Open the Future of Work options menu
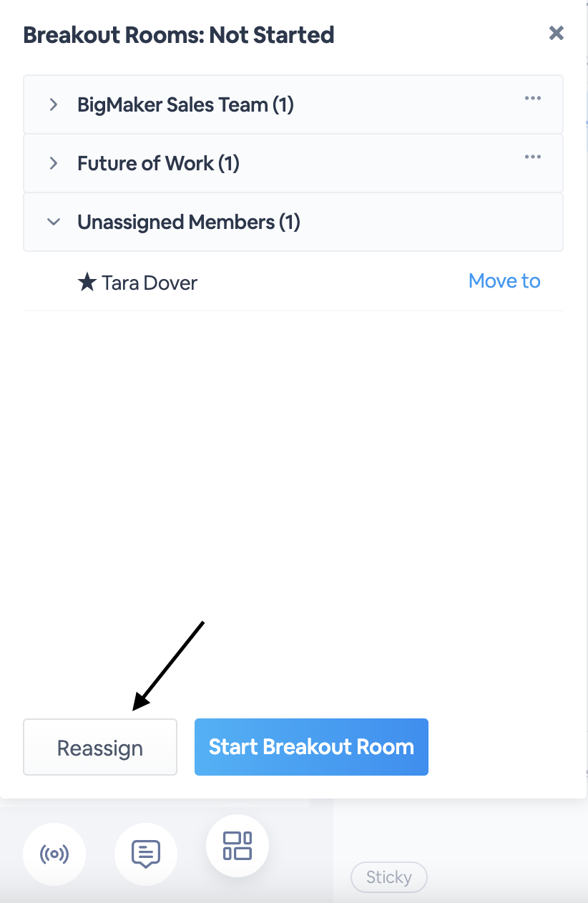 [x=532, y=157]
